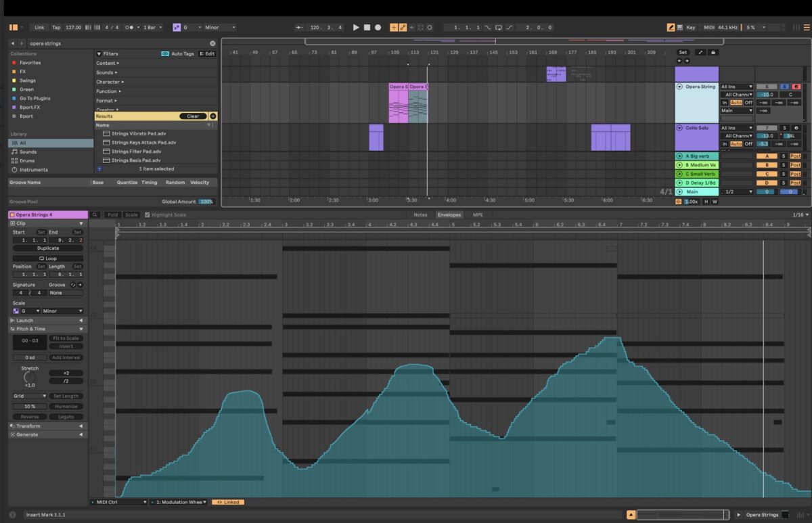Click the Punch-In switch icon
The width and height of the screenshot is (812, 523).
point(488,28)
